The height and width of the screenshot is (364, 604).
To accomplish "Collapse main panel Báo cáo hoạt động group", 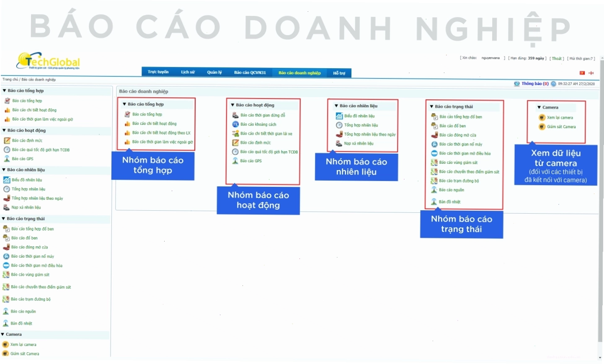I will coord(232,105).
